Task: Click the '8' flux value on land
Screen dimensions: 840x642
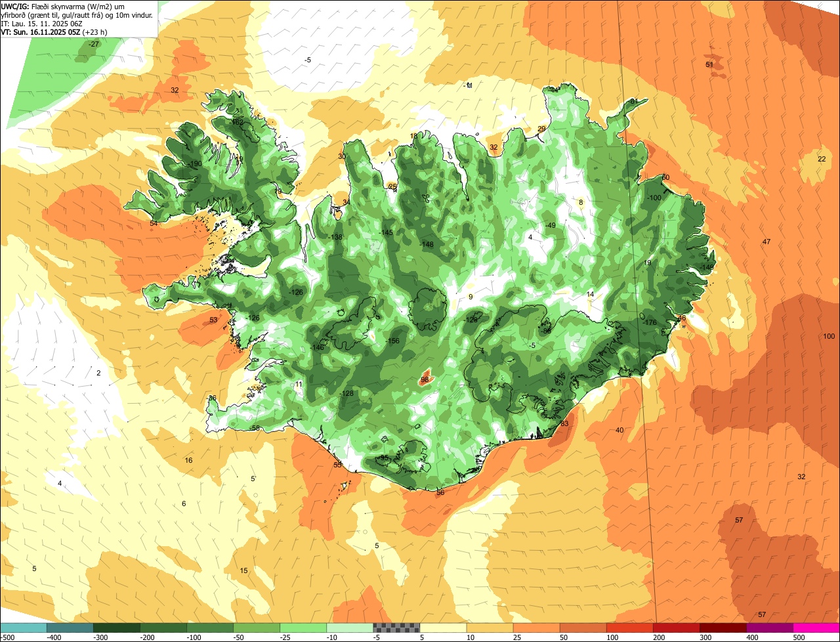Action: point(581,202)
